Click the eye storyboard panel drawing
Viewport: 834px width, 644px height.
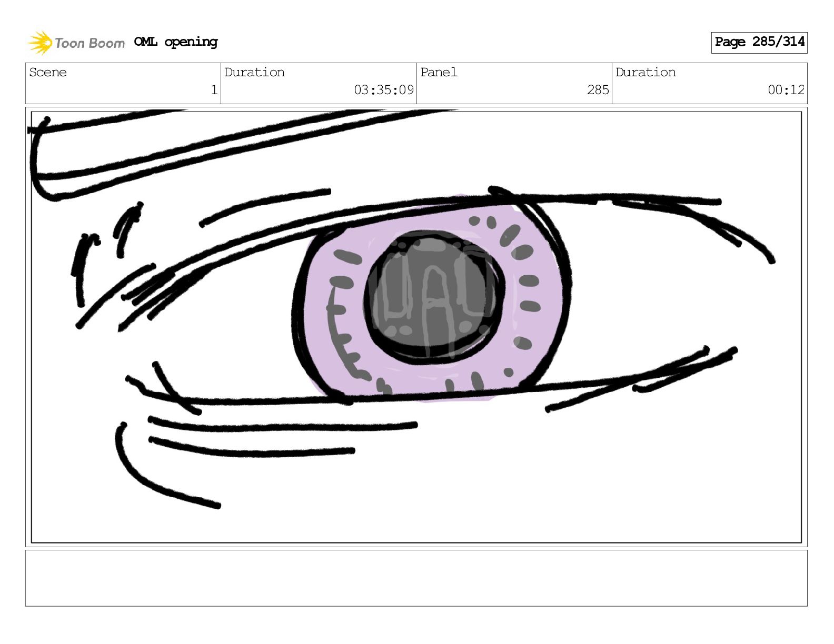[416, 327]
